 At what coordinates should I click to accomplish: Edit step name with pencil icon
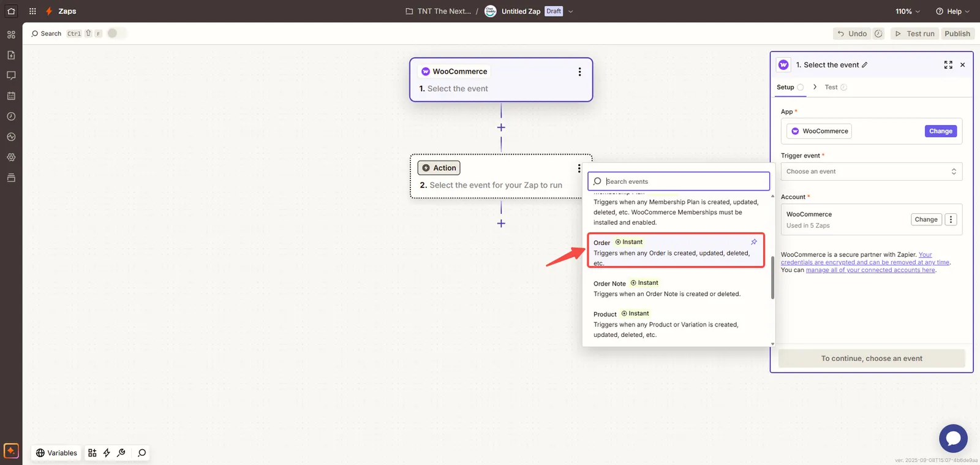point(865,65)
